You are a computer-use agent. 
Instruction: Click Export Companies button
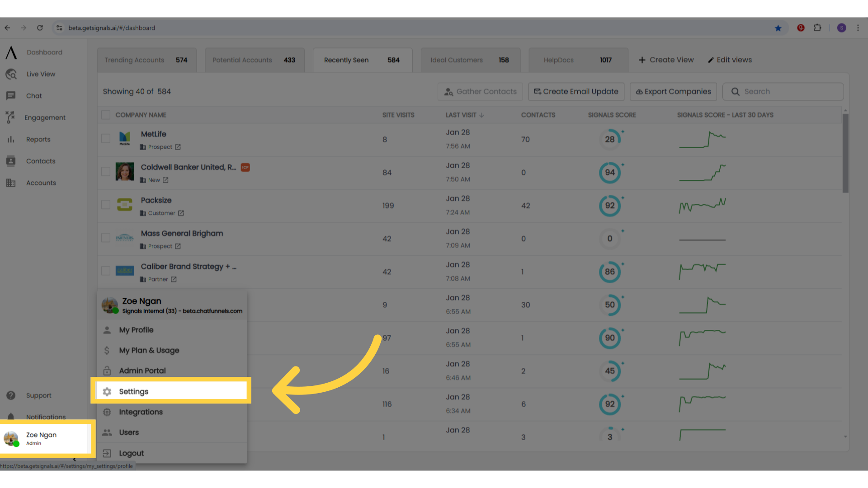point(673,91)
